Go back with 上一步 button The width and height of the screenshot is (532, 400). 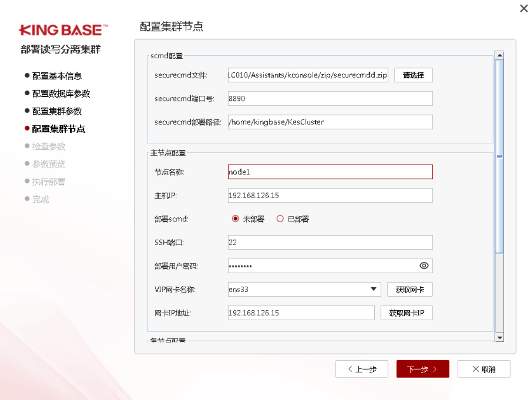pyautogui.click(x=362, y=369)
